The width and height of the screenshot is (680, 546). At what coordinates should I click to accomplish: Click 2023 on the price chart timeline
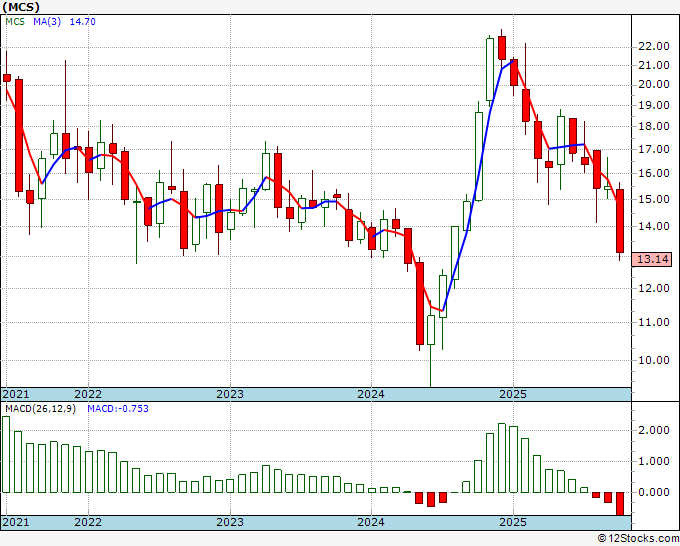point(230,394)
